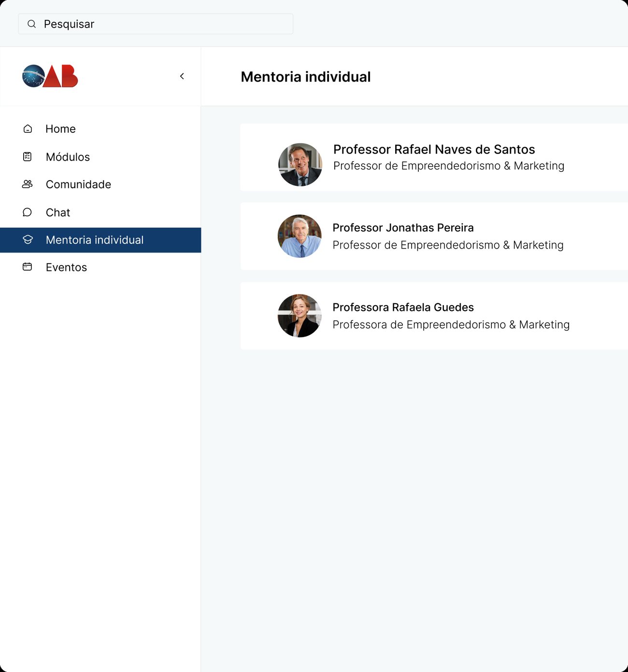Click the Comunidade people icon
The image size is (628, 672).
pyautogui.click(x=28, y=184)
